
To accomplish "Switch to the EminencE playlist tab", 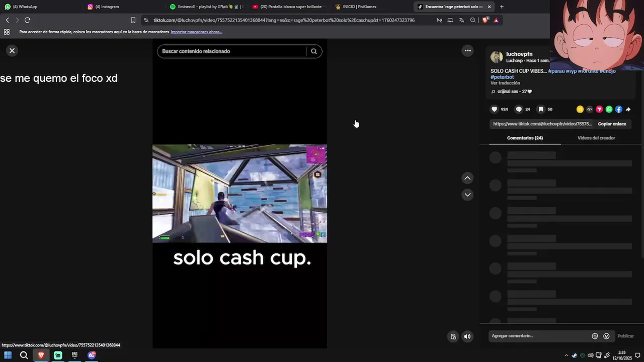I will point(206,7).
